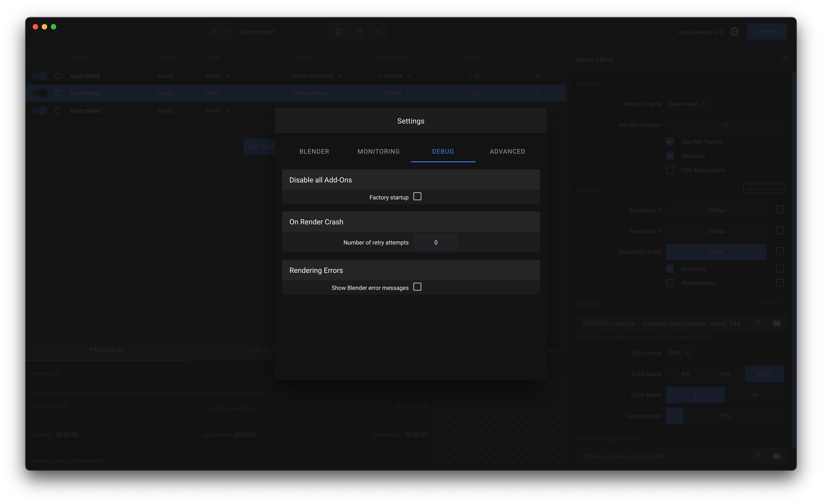Open settings gear next to Blender version
Screen dimensions: 822x504
point(734,32)
